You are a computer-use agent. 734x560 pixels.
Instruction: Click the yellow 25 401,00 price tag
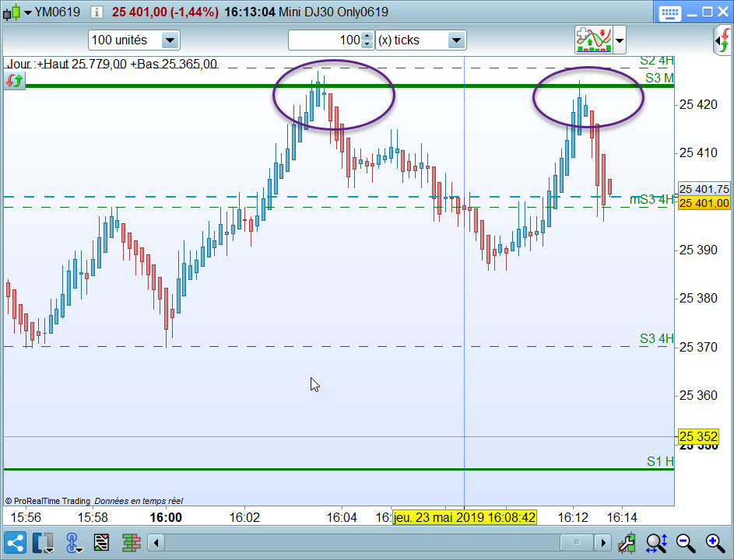coord(704,203)
